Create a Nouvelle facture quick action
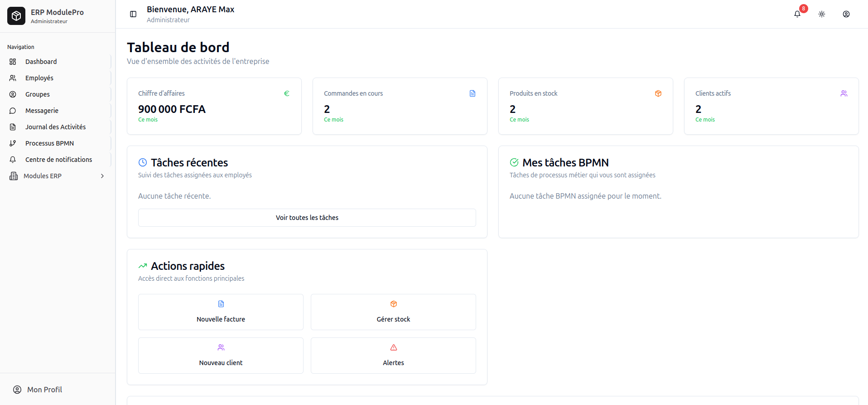 [x=221, y=312]
